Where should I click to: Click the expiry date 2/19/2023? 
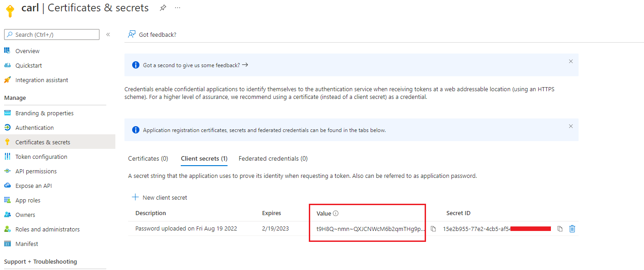pyautogui.click(x=275, y=228)
